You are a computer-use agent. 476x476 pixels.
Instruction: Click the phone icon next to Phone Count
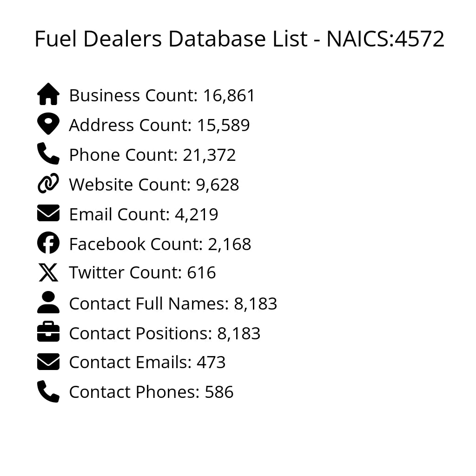(48, 154)
